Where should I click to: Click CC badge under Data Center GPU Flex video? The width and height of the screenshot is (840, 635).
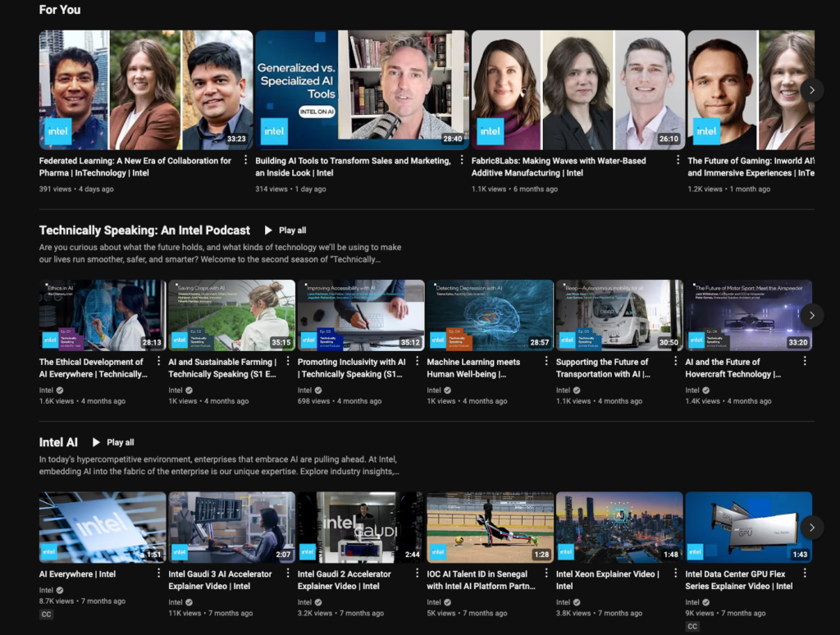[x=692, y=627]
